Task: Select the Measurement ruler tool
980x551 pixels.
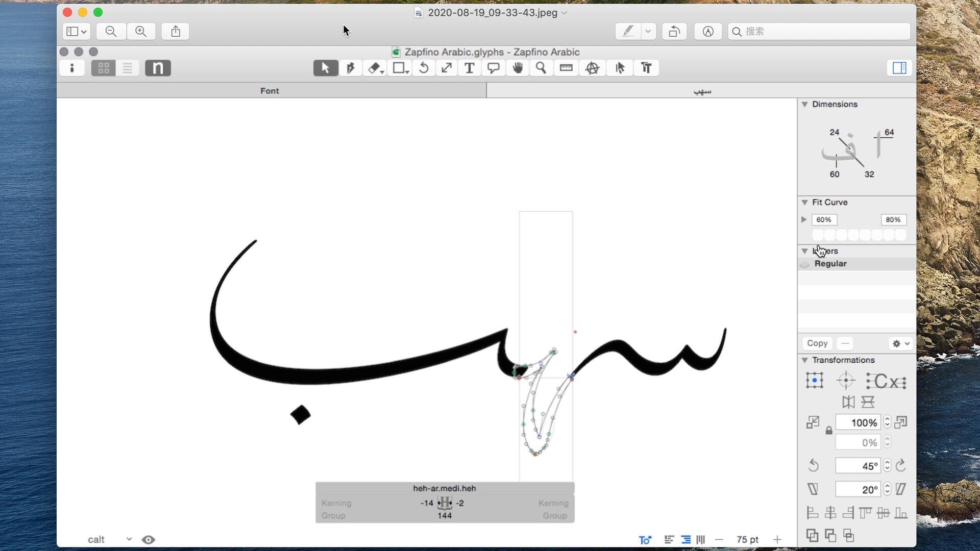Action: click(566, 68)
